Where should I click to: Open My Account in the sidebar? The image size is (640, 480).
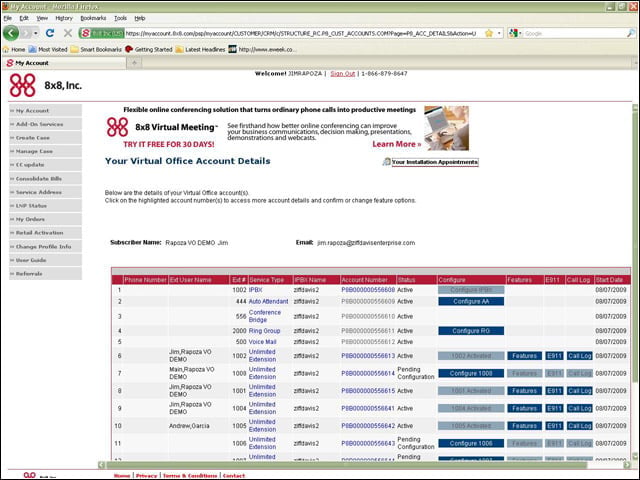click(x=45, y=111)
